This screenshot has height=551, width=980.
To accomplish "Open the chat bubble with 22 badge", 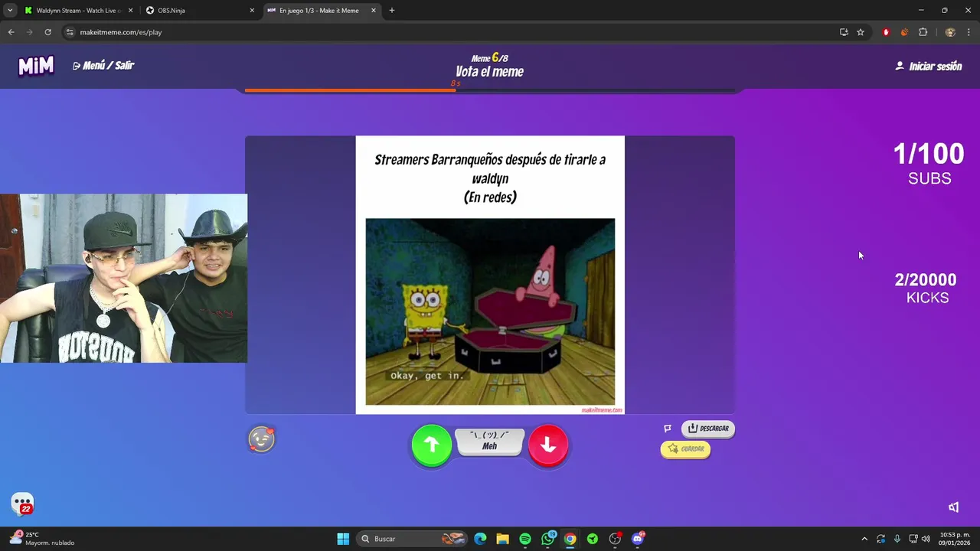I will click(23, 504).
